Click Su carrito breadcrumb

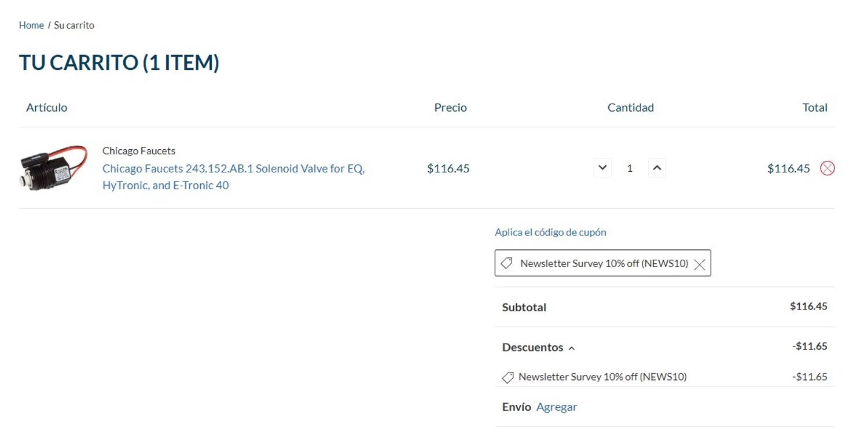(x=74, y=25)
